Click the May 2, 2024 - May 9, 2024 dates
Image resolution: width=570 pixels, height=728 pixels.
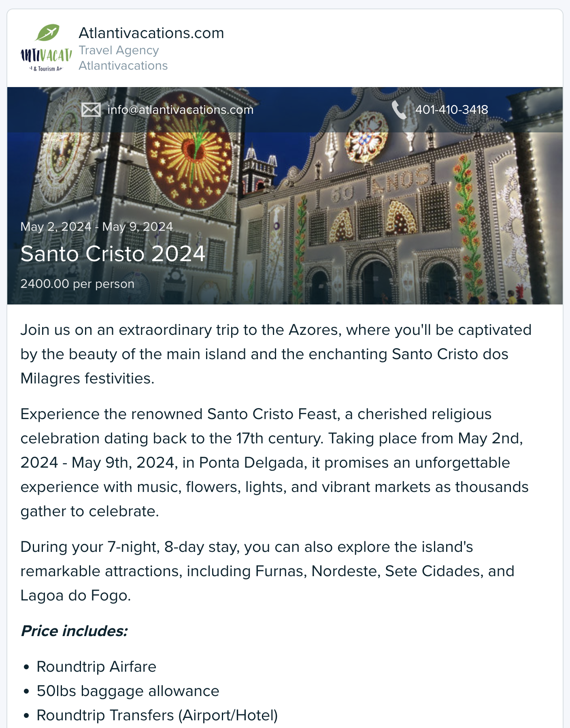pos(97,226)
